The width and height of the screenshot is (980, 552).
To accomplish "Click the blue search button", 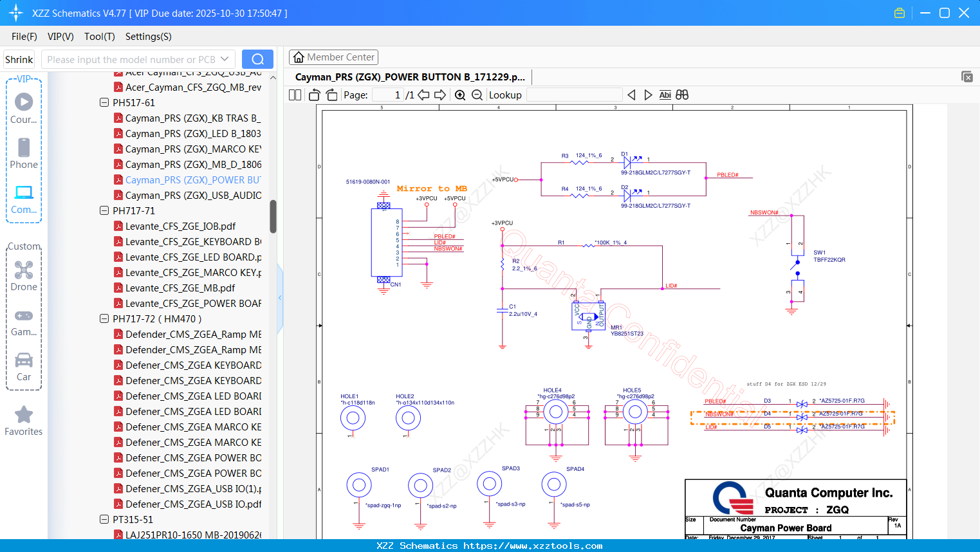I will click(x=257, y=59).
